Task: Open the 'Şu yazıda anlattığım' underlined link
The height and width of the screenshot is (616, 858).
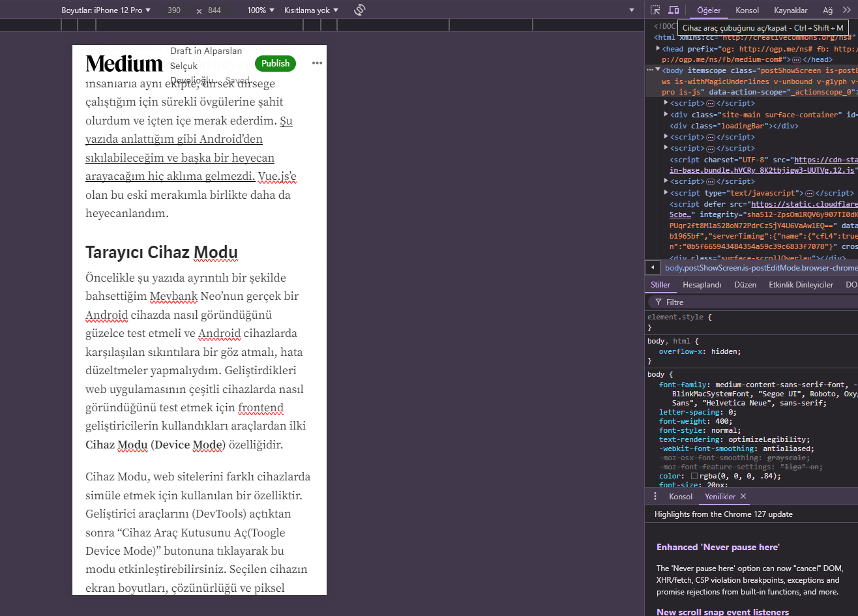Action: (189, 149)
